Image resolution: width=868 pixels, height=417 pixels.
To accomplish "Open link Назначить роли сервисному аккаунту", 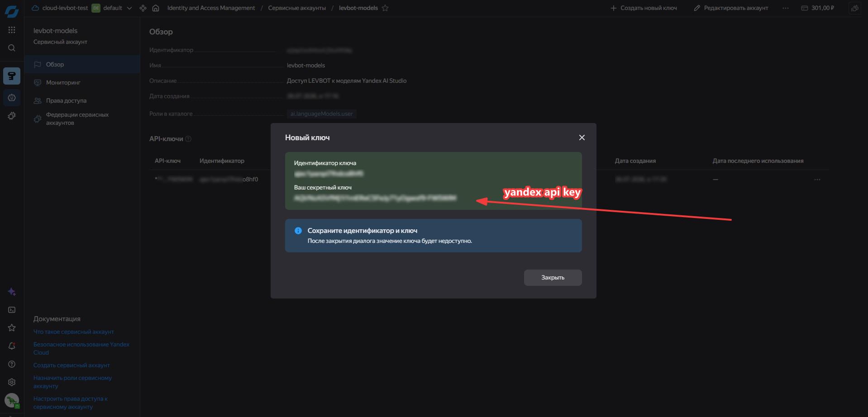I will 72,382.
